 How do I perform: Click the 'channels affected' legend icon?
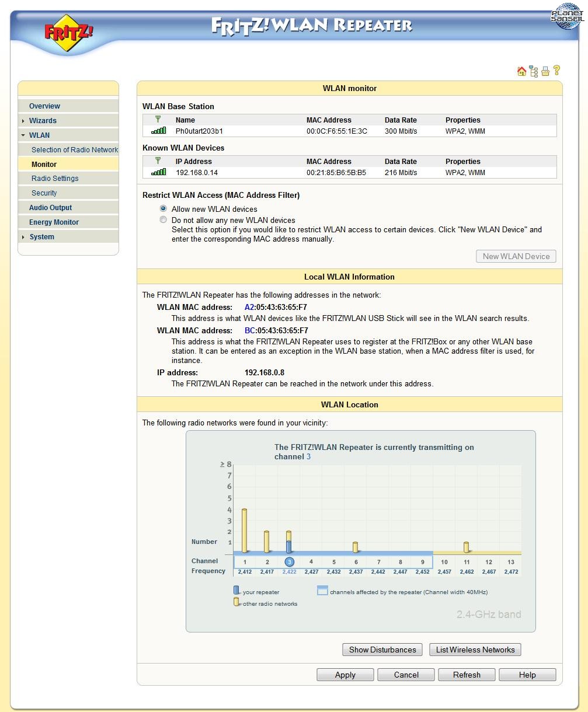322,591
